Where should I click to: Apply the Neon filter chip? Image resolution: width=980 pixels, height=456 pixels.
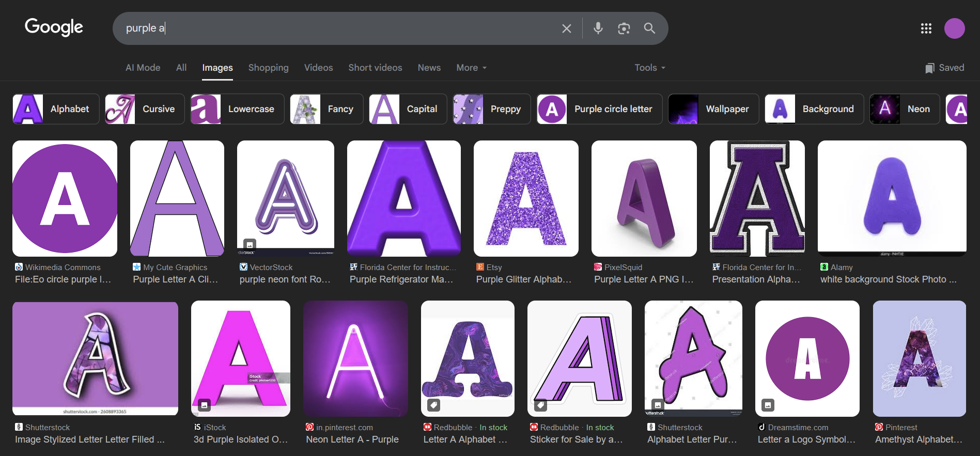tap(905, 109)
